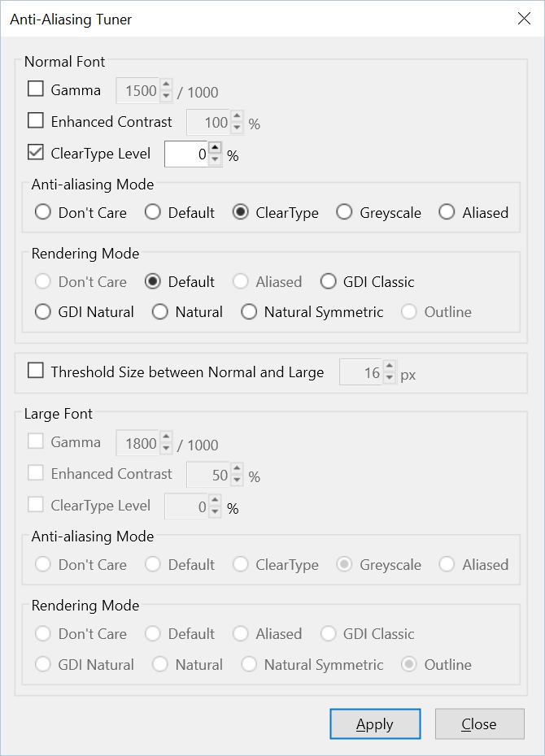Decrease Normal Font ClearType Level with down arrow
Screen dimensions: 545x756
tap(215, 159)
